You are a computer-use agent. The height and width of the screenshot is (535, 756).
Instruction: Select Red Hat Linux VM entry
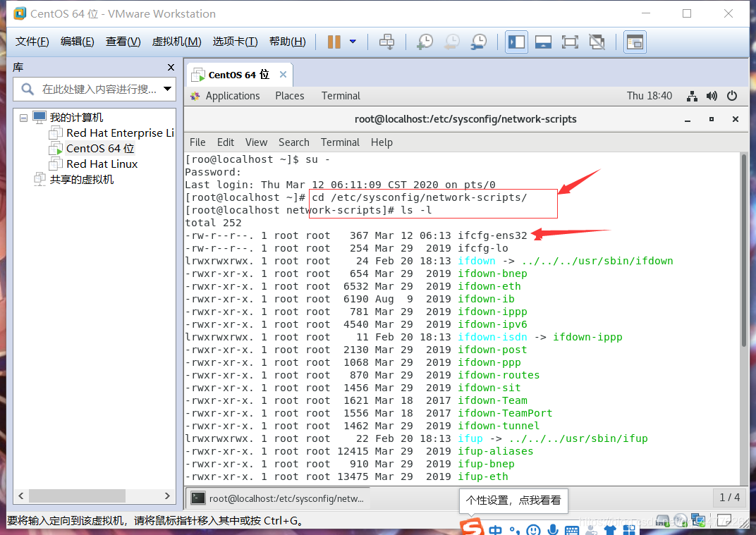[x=102, y=164]
